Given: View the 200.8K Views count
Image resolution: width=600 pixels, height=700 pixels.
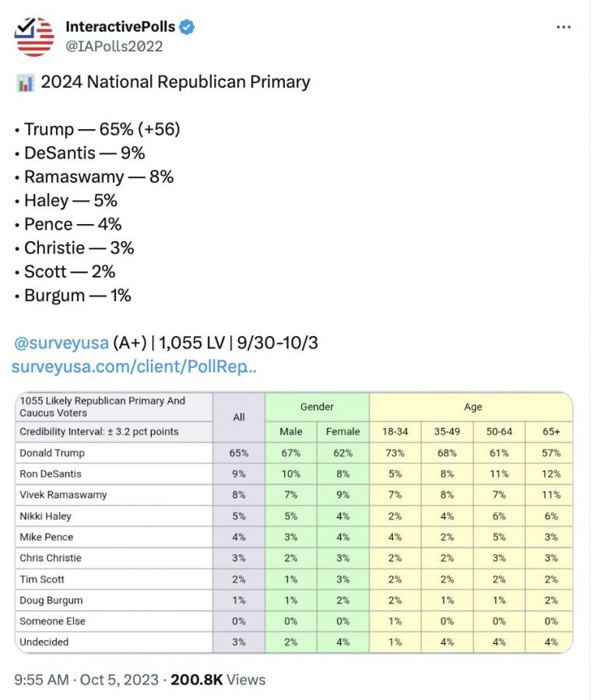Looking at the screenshot, I should pos(218,680).
